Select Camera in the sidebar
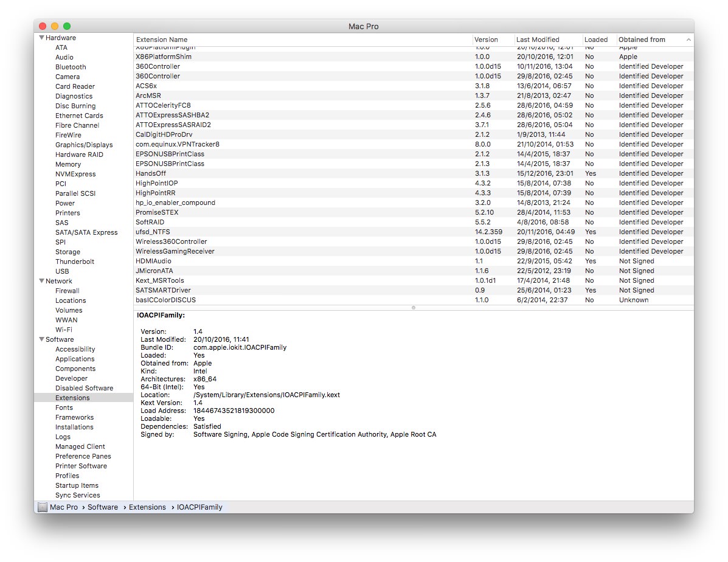The image size is (728, 562). [x=68, y=77]
